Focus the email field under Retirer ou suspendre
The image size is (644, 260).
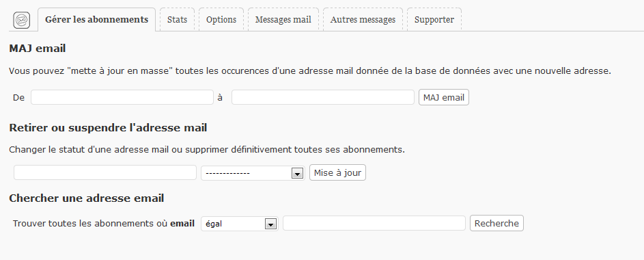point(105,173)
